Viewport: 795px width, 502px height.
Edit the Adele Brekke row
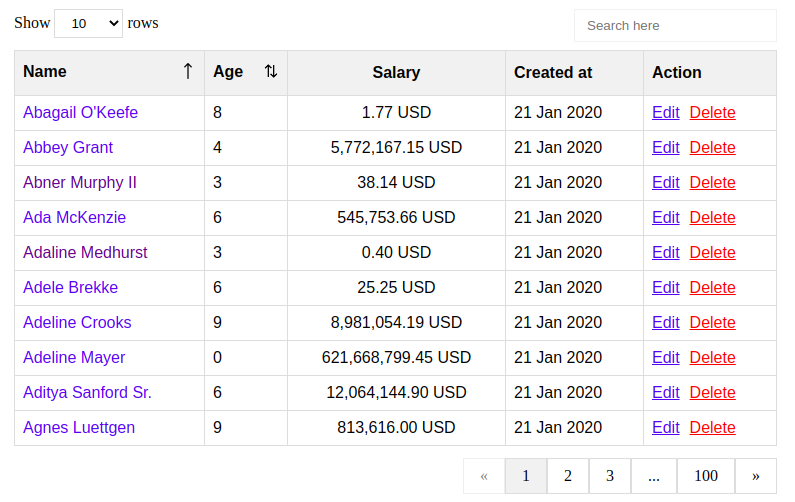(665, 288)
